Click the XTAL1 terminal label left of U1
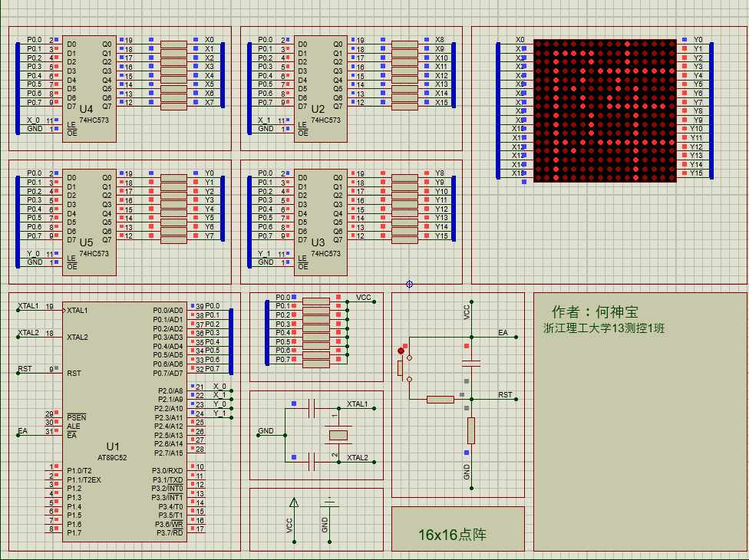Viewport: 749px width, 560px height. click(x=28, y=305)
